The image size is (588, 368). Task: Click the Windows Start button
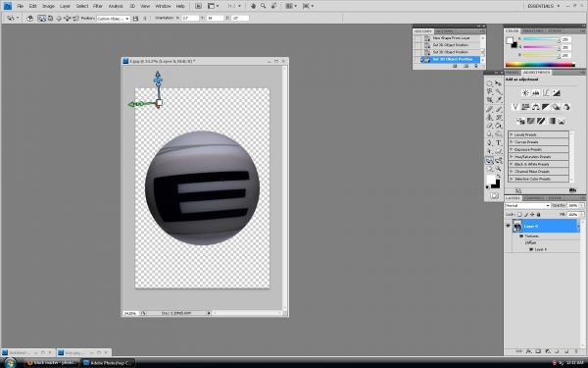[x=10, y=363]
